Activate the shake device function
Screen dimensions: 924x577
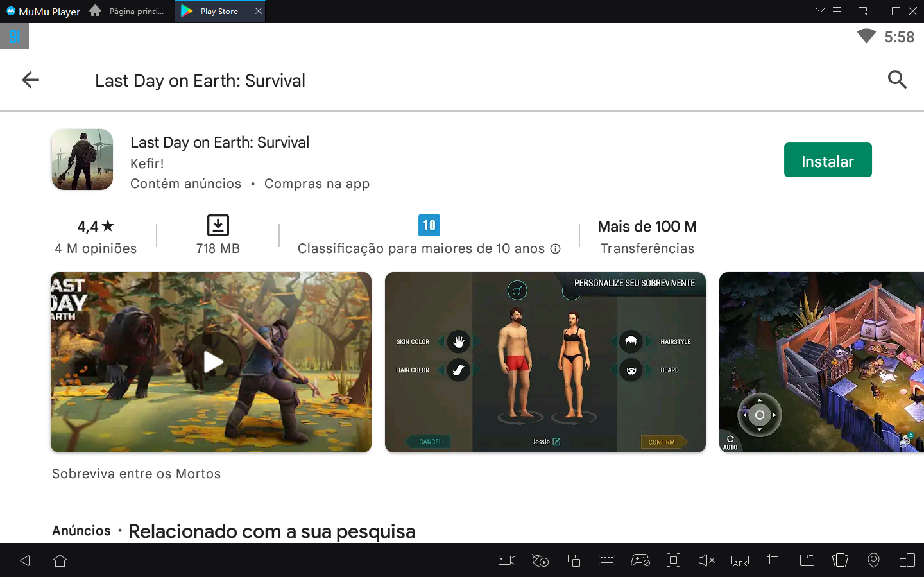840,560
